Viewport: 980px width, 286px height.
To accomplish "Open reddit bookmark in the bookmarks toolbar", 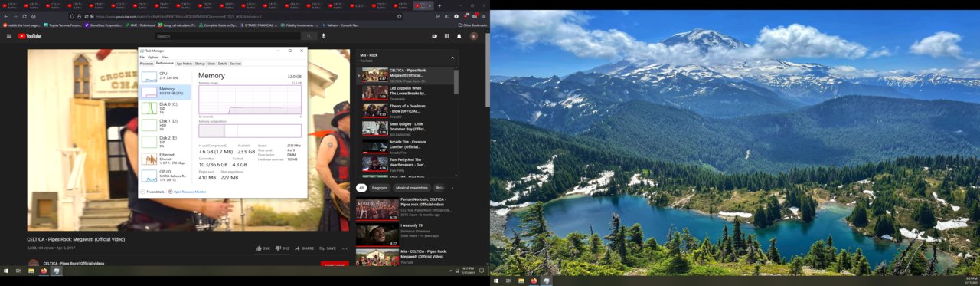I will [22, 25].
